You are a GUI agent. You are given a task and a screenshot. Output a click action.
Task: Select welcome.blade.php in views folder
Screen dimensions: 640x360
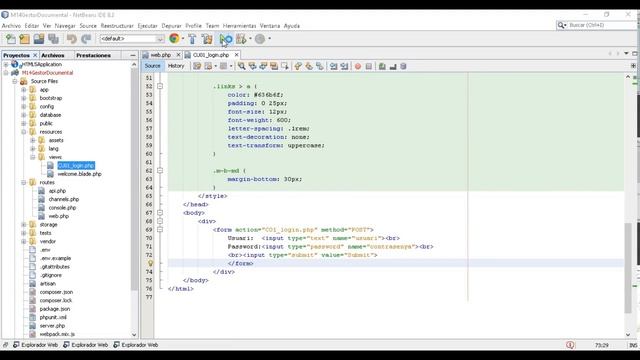[79, 174]
